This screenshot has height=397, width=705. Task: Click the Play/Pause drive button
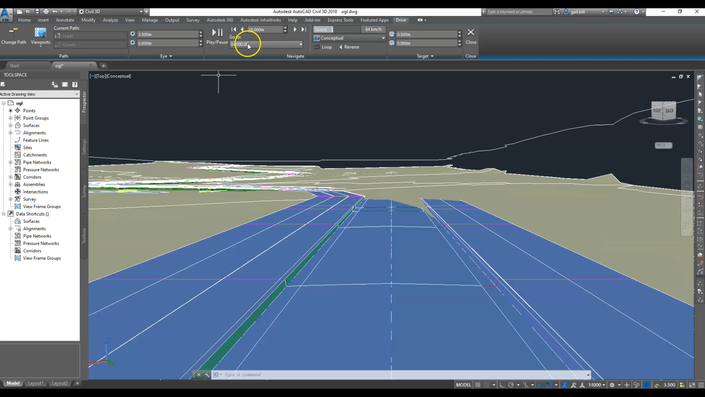coord(217,32)
